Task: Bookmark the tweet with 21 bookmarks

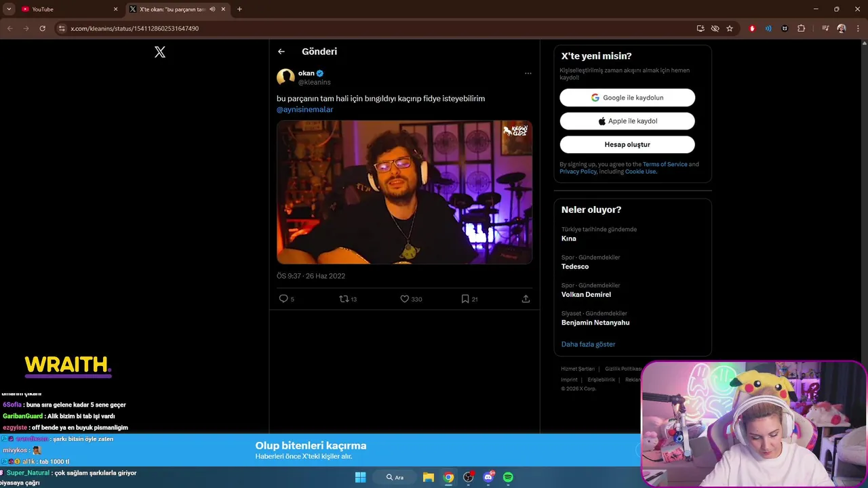Action: [465, 299]
